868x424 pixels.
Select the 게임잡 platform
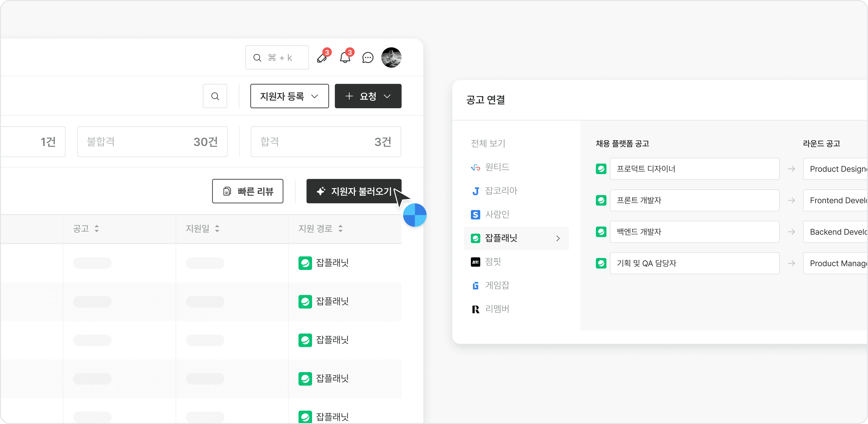[490, 285]
